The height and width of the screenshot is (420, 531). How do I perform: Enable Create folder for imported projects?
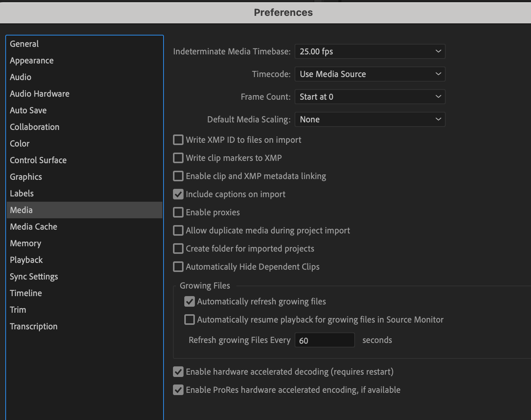178,249
